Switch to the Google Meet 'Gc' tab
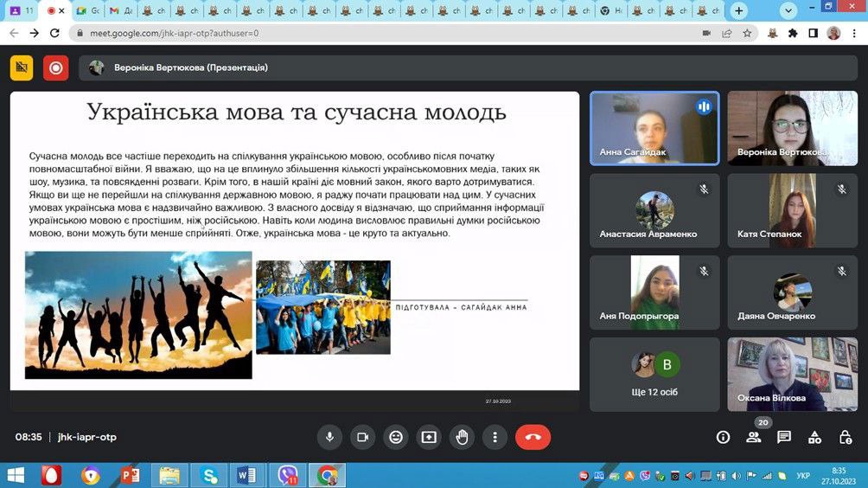The image size is (868, 488). 88,10
